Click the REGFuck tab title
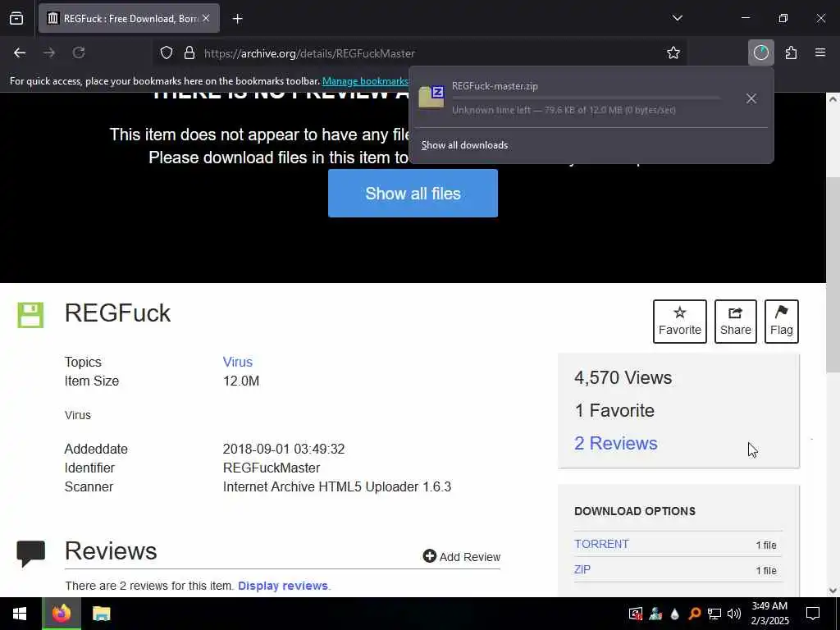This screenshot has width=840, height=630. [130, 19]
